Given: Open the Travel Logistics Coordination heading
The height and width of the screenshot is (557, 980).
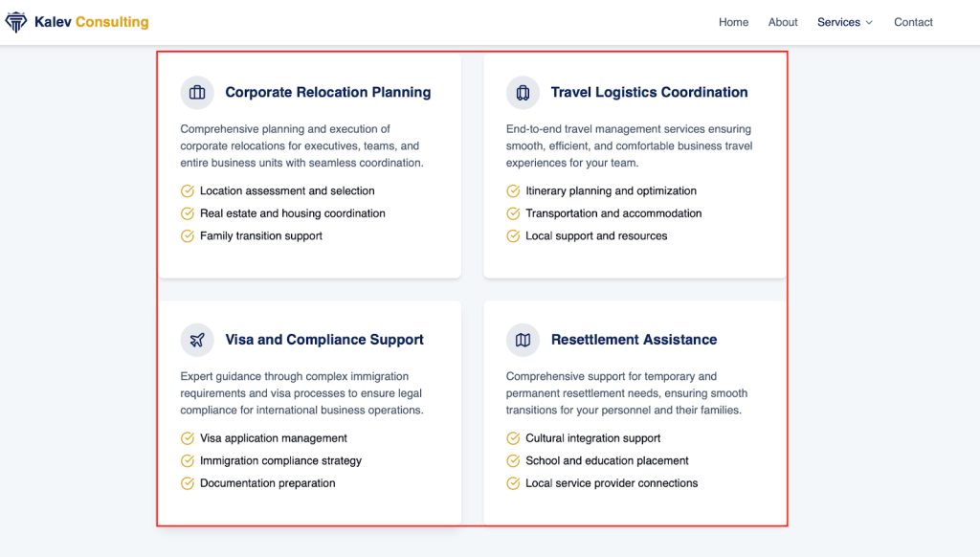Looking at the screenshot, I should [x=649, y=93].
